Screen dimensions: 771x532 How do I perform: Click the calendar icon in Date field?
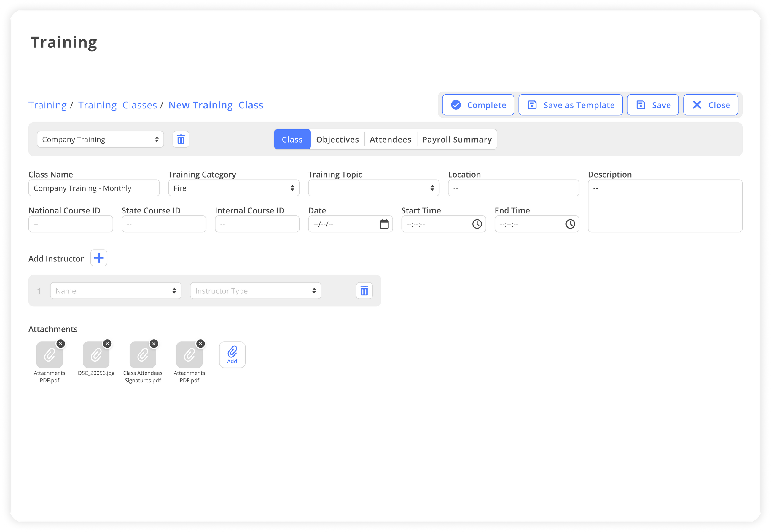coord(384,224)
